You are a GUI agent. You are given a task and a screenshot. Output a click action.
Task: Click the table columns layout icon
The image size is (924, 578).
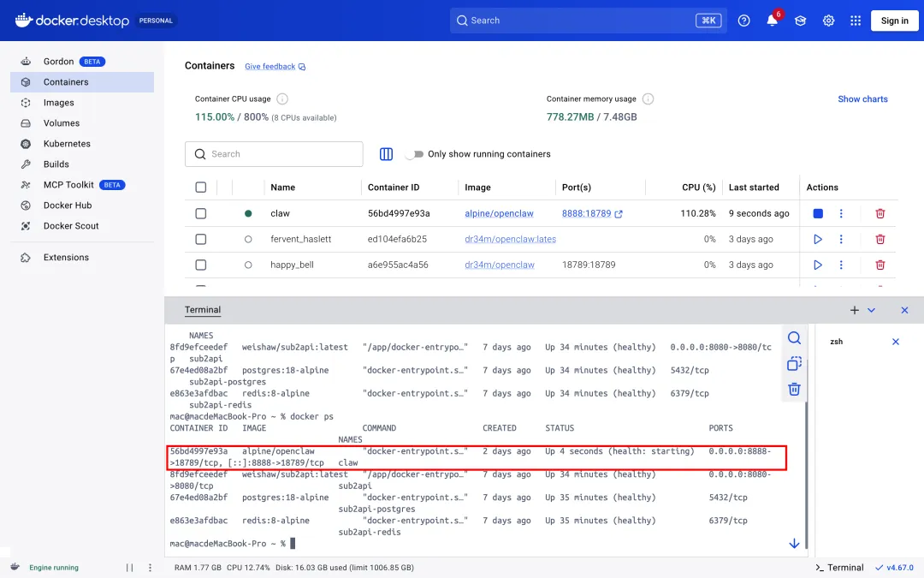click(x=386, y=154)
